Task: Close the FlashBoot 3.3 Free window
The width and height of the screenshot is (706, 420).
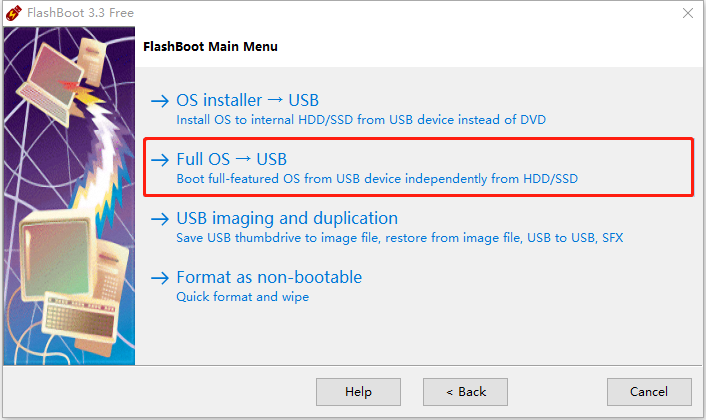Action: (x=688, y=13)
